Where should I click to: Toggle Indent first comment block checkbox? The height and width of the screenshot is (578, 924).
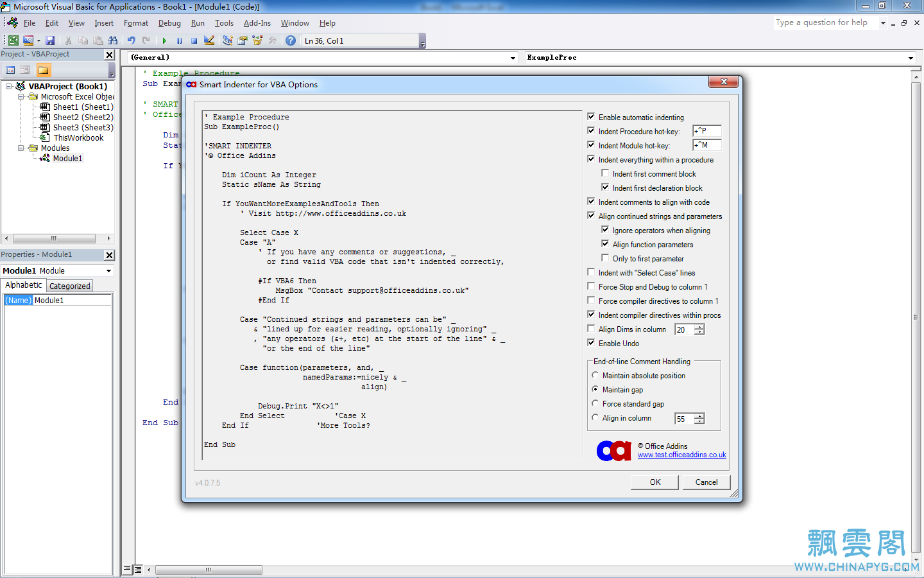pos(605,173)
